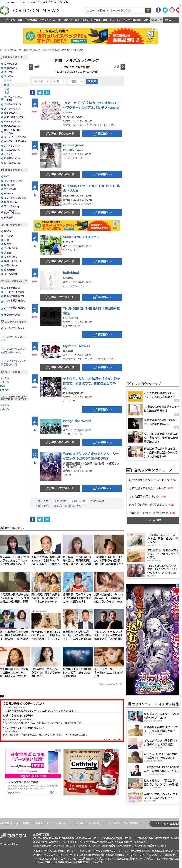Click もっと見る under music ranking news
This screenshot has height=868, width=182.
153,520
